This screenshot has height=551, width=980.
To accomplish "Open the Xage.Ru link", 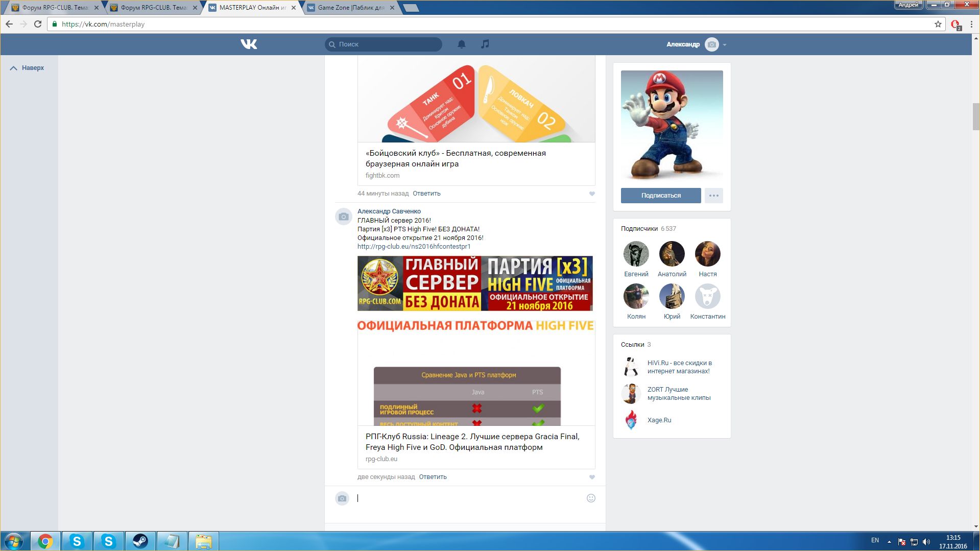I will [659, 420].
